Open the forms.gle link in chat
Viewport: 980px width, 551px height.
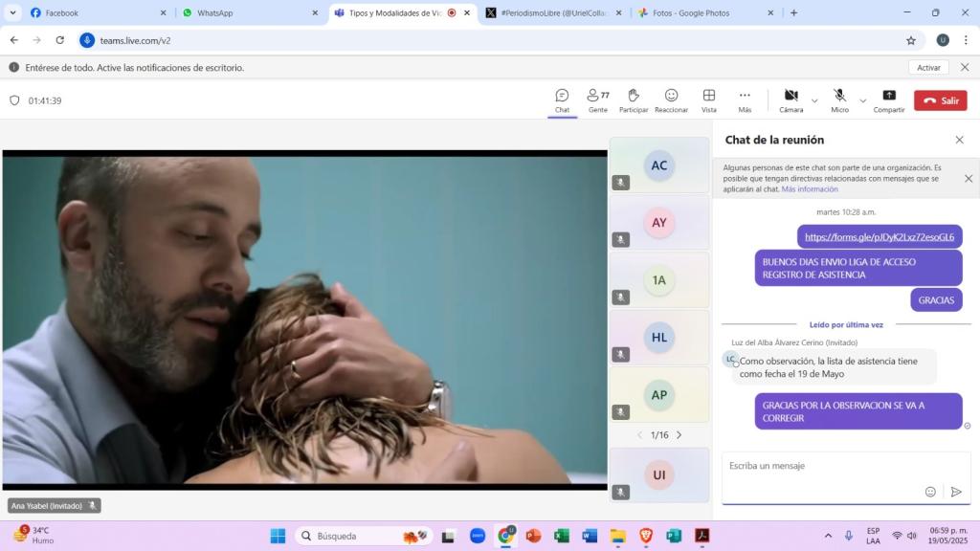[x=879, y=237]
